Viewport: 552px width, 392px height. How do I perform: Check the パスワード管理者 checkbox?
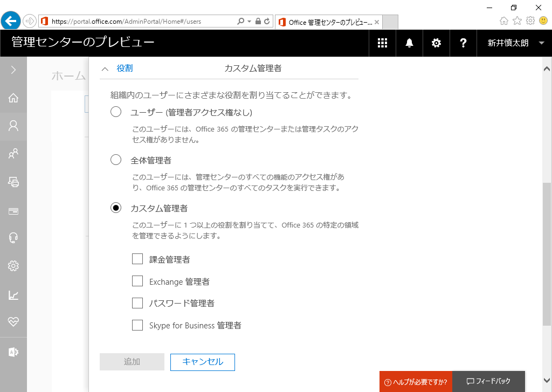137,302
